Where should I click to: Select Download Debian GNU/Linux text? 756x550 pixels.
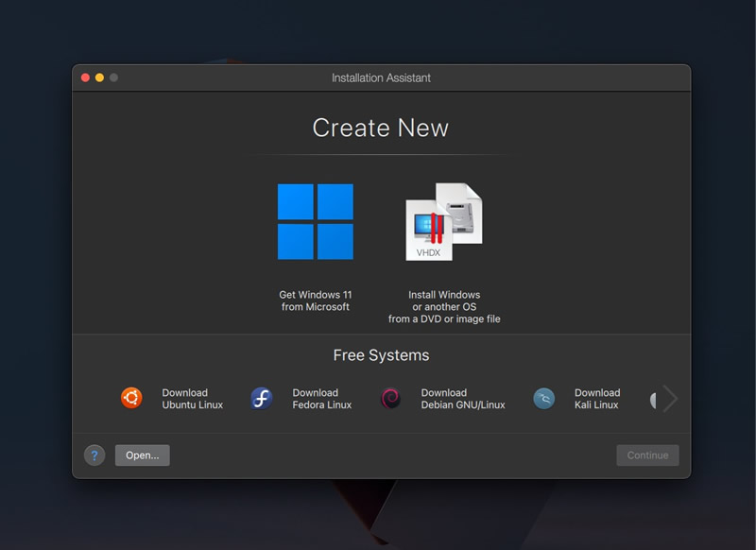pos(463,399)
